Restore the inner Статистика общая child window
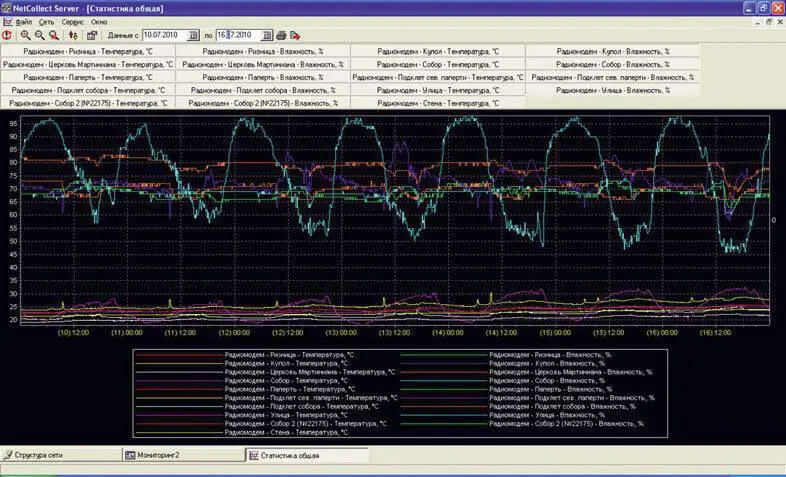 pyautogui.click(x=768, y=22)
